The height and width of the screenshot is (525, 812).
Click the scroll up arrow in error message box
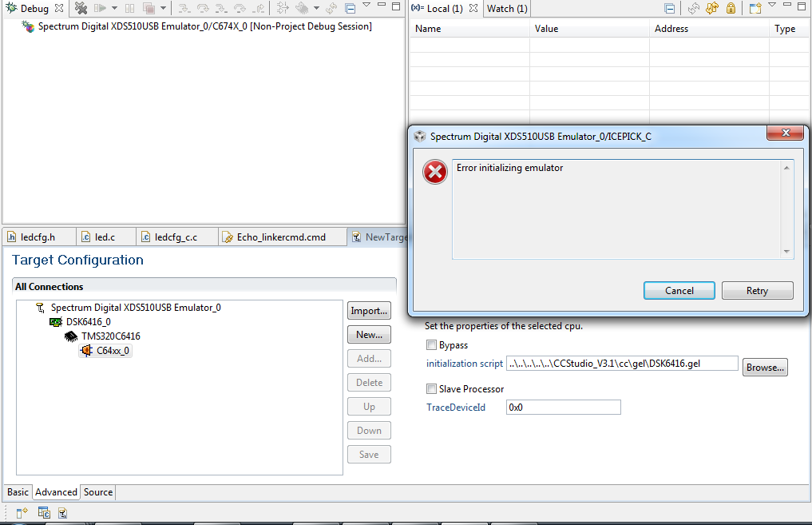tap(786, 168)
